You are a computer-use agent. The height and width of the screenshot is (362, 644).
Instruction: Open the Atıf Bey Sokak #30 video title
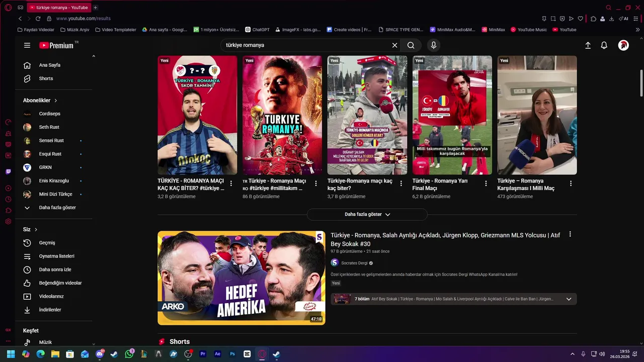pyautogui.click(x=445, y=239)
